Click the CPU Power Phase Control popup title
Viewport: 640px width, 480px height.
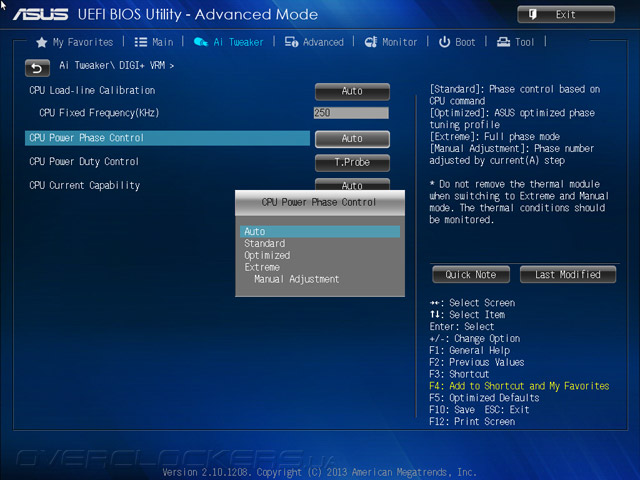point(319,202)
